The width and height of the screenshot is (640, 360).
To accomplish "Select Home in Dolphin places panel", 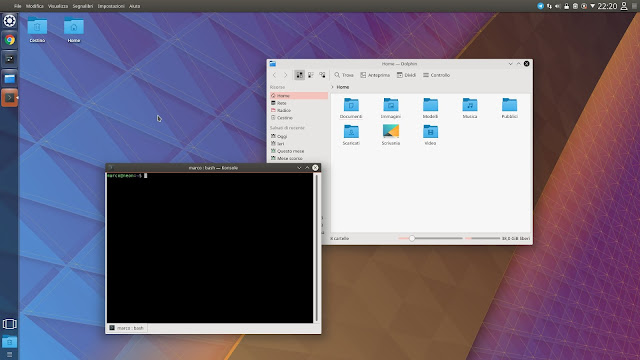I will pyautogui.click(x=298, y=96).
